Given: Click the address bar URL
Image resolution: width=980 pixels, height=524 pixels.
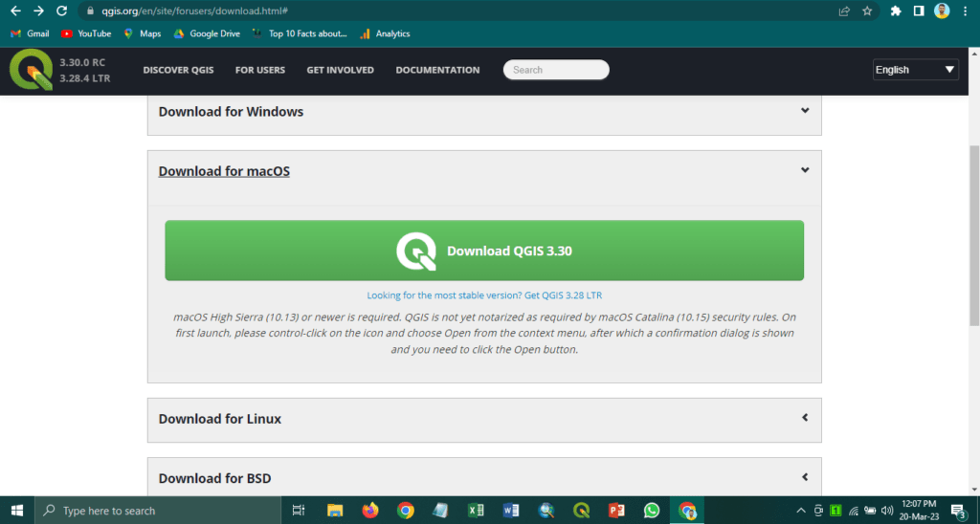Looking at the screenshot, I should (x=194, y=11).
